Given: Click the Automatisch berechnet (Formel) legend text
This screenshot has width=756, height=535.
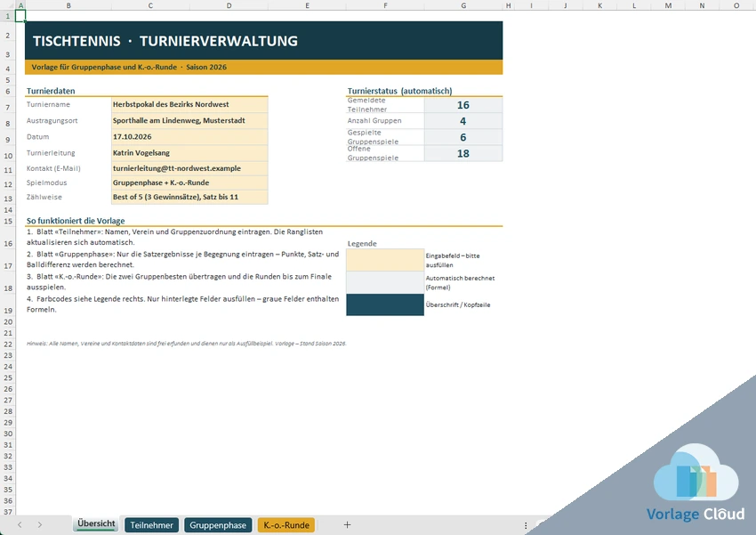Looking at the screenshot, I should coord(460,283).
